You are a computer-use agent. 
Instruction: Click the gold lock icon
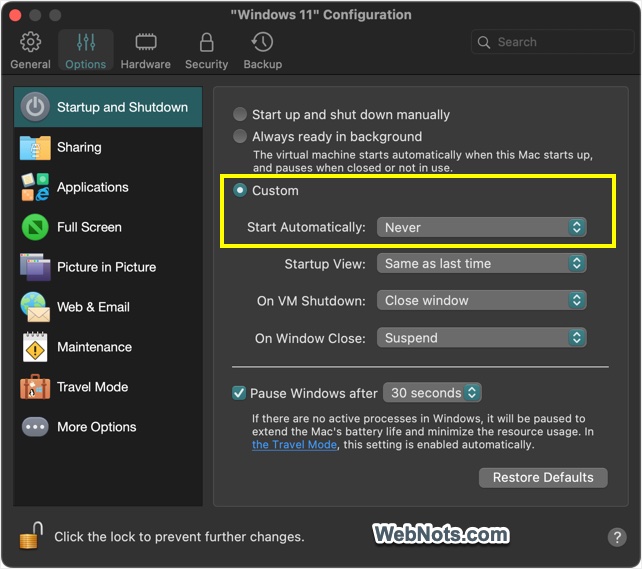pos(31,535)
